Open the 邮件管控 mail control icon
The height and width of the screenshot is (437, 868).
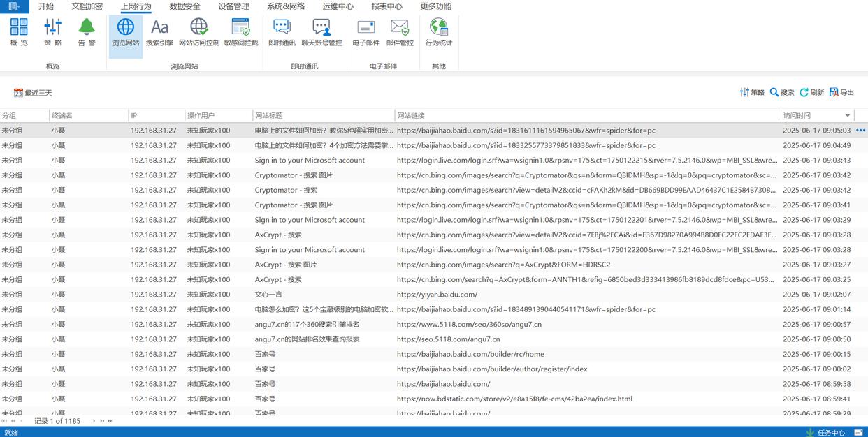400,33
